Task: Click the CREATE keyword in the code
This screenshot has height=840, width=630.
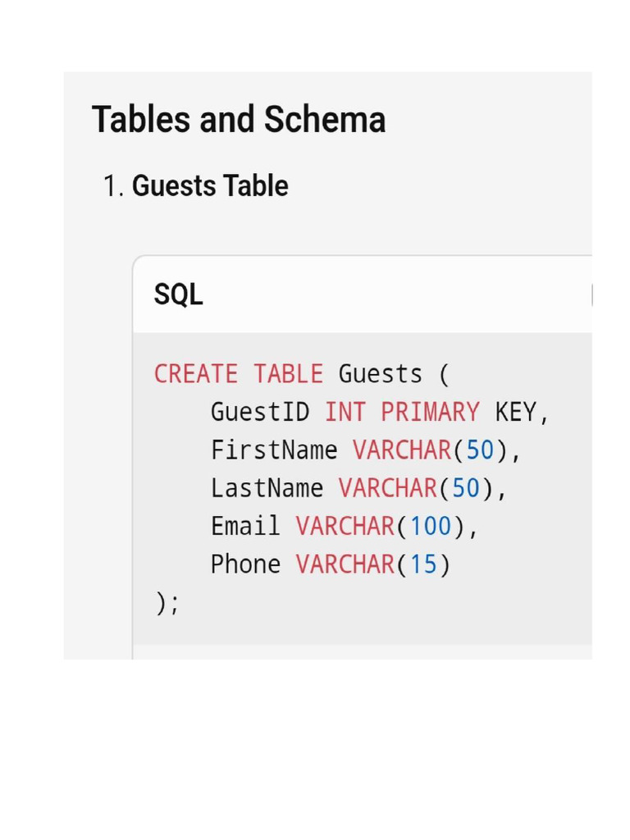Action: tap(196, 374)
